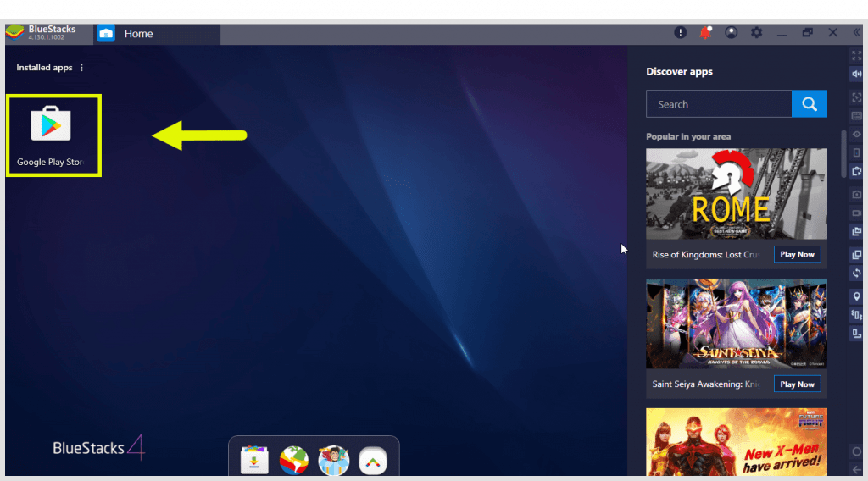Click the Discover apps panel scrollbar

[843, 153]
